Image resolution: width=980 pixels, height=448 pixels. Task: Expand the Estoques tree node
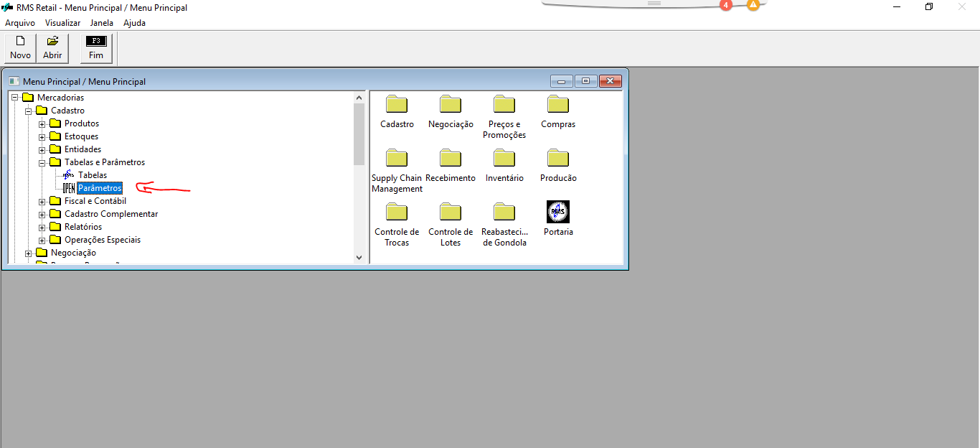(42, 136)
